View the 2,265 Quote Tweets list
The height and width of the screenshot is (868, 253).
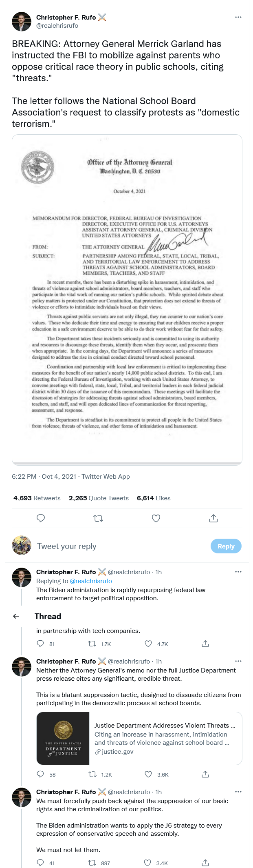pos(99,498)
